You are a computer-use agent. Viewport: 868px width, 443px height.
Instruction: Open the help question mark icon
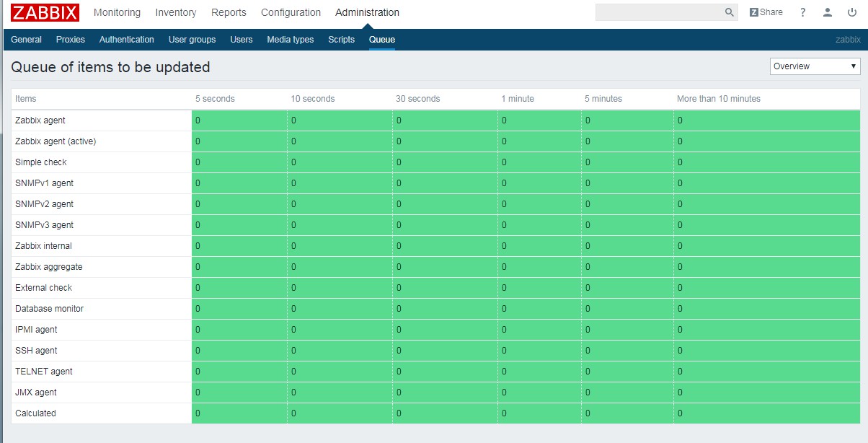pos(802,12)
